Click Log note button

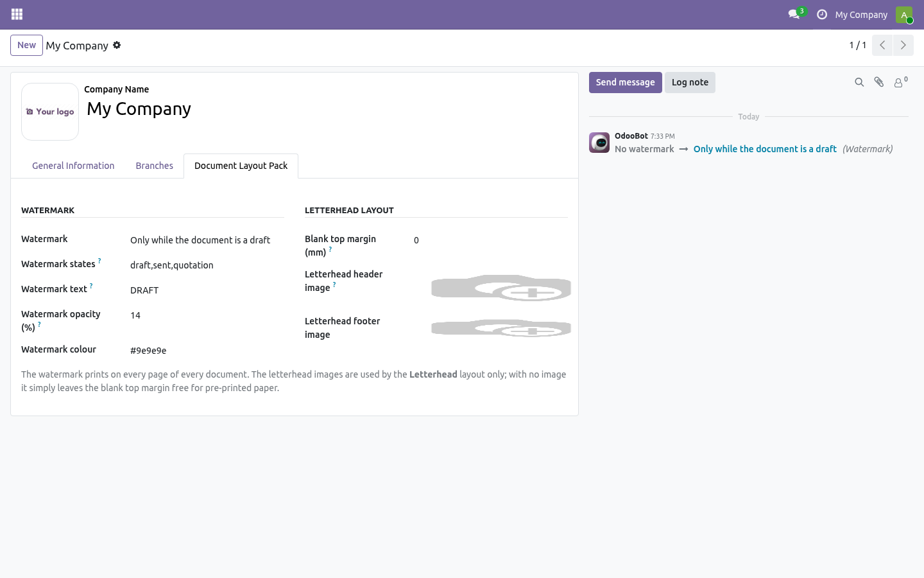point(690,82)
